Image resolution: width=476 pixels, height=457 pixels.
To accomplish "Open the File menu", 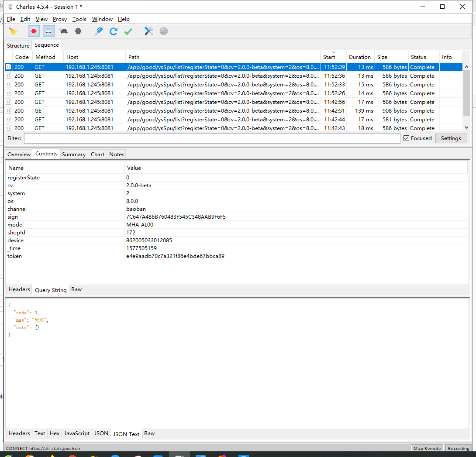I will (x=11, y=19).
